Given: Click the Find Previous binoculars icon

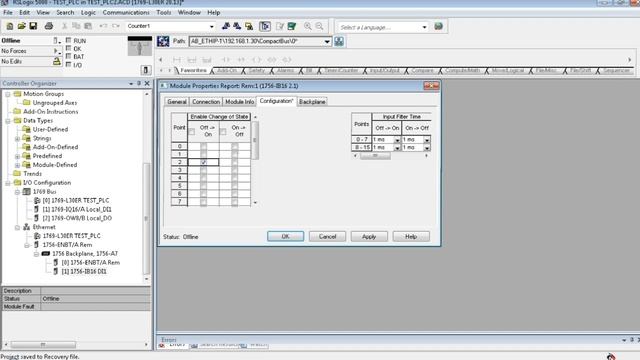Looking at the screenshot, I should pos(225,26).
